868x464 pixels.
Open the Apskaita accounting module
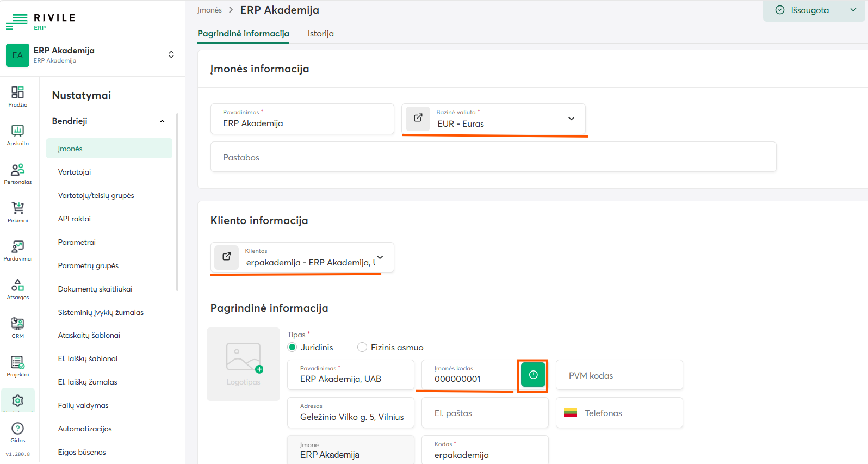tap(17, 135)
